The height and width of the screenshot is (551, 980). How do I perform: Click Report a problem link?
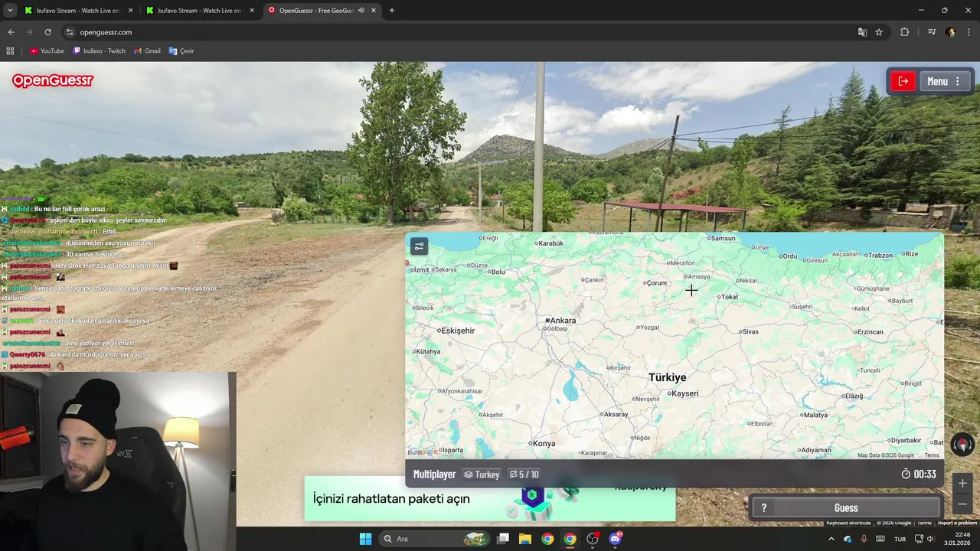(957, 523)
